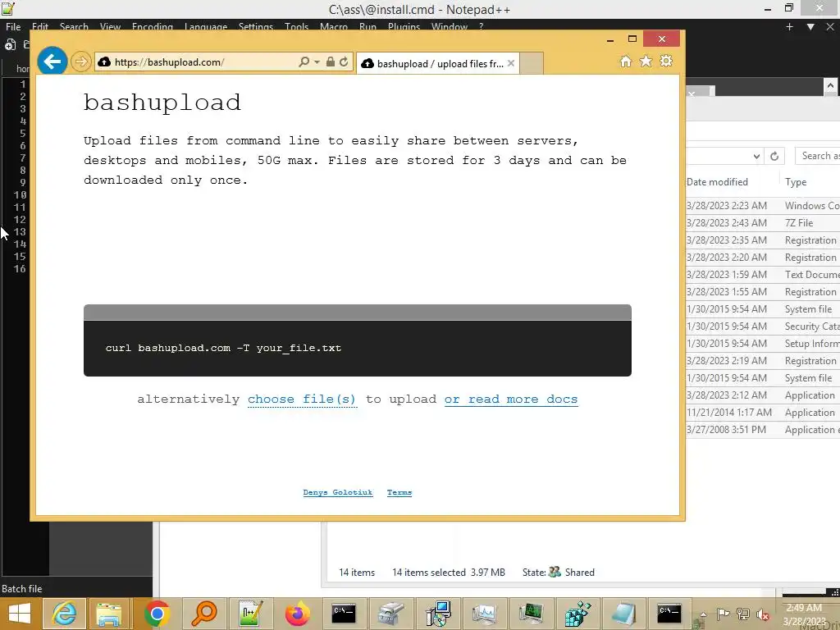Open the last command prompt taskbar icon

coord(669,614)
